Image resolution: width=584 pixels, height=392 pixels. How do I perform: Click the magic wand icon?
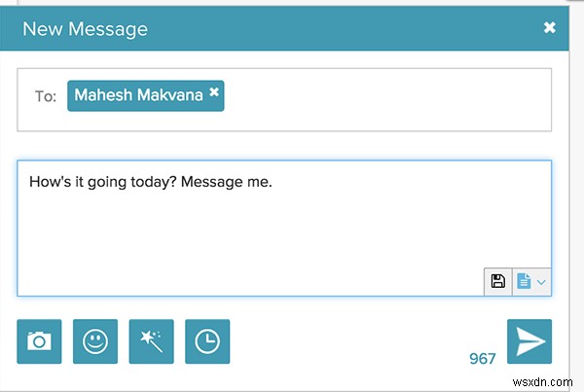click(x=151, y=340)
